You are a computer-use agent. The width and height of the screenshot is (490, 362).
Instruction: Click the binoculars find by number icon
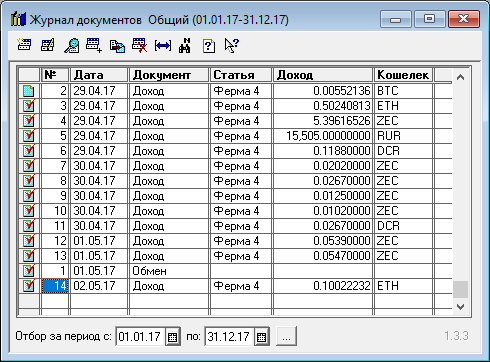tap(184, 45)
